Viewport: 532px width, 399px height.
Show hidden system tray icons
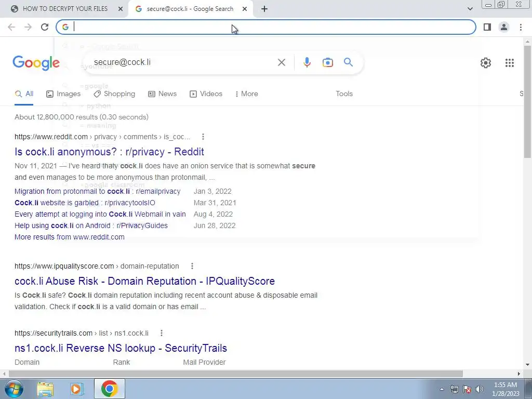tap(442, 389)
